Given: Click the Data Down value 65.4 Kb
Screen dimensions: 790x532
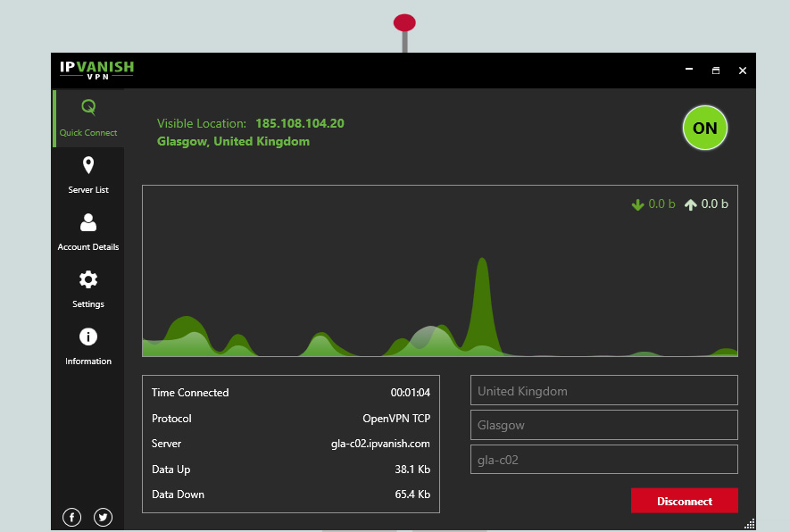Looking at the screenshot, I should point(412,495).
